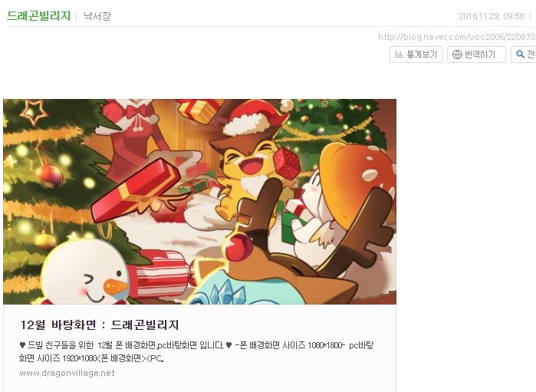Click the reindeer's red nose in the preview
The width and height of the screenshot is (536, 392).
click(x=237, y=249)
